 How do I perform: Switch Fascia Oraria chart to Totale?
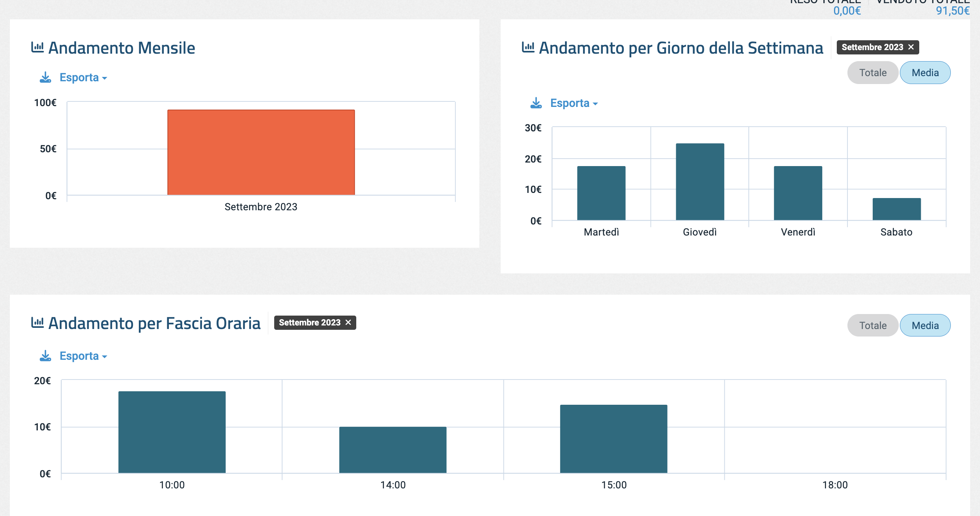coord(873,325)
